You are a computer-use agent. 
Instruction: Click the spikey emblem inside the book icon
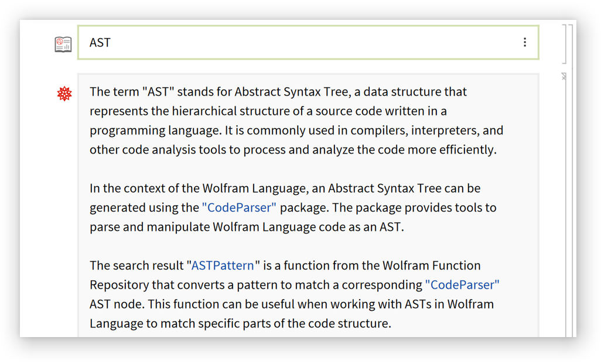pos(60,42)
